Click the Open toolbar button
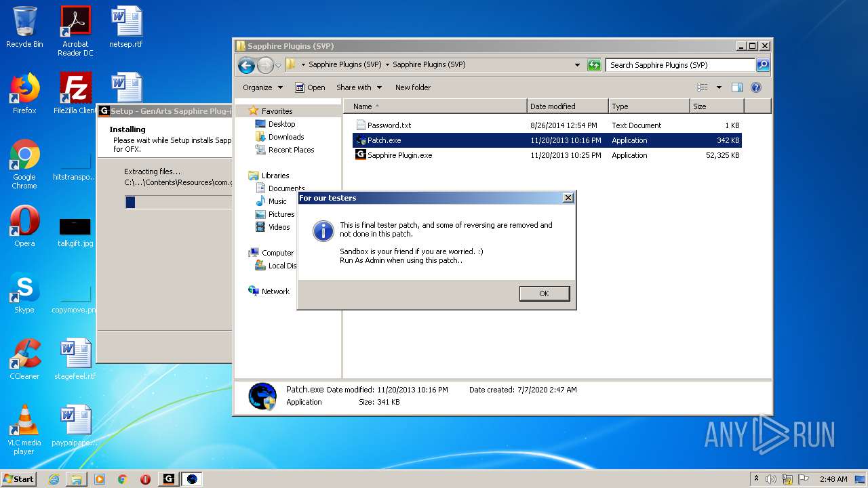Screen dimensions: 868x488 (310, 87)
